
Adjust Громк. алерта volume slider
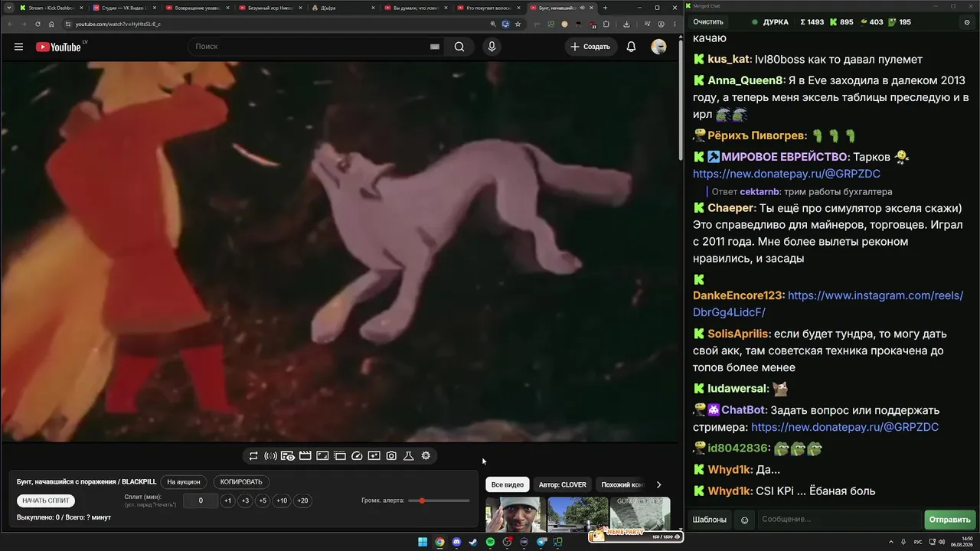[x=439, y=500]
